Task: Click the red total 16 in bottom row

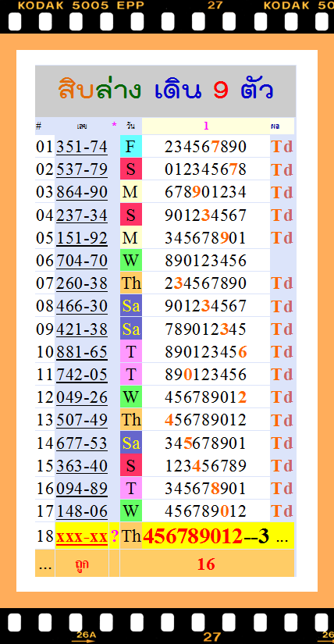Action: click(x=206, y=564)
